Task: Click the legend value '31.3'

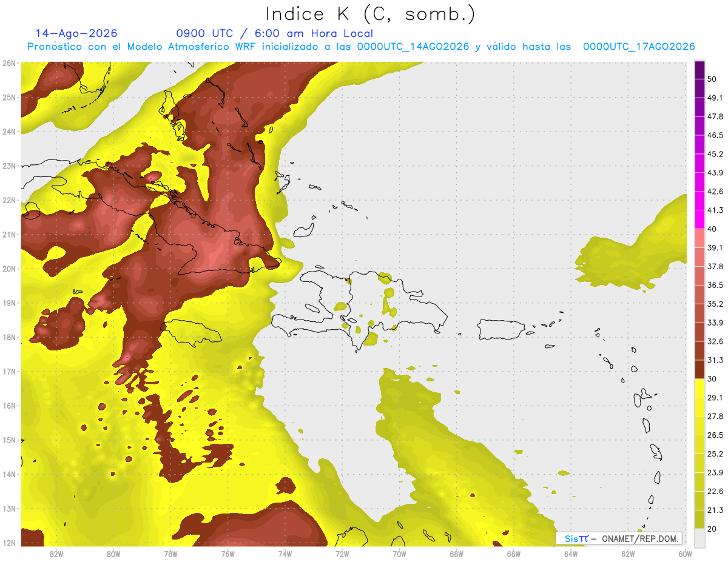Action: click(x=715, y=360)
